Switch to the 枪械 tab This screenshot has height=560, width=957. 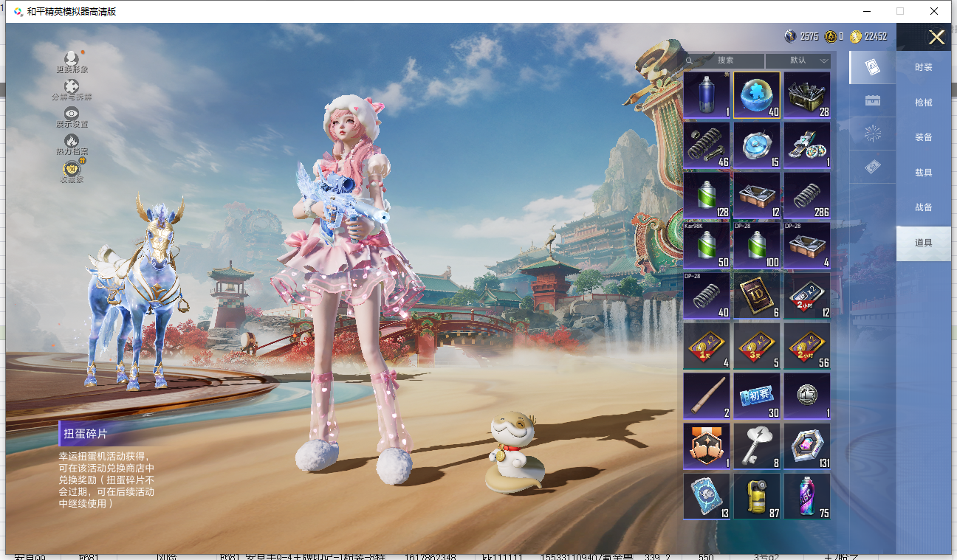[x=923, y=103]
